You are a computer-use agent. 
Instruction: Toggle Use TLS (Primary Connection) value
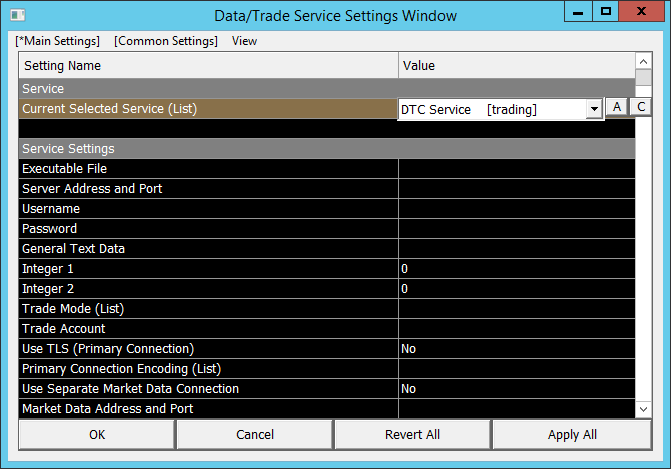pos(516,349)
